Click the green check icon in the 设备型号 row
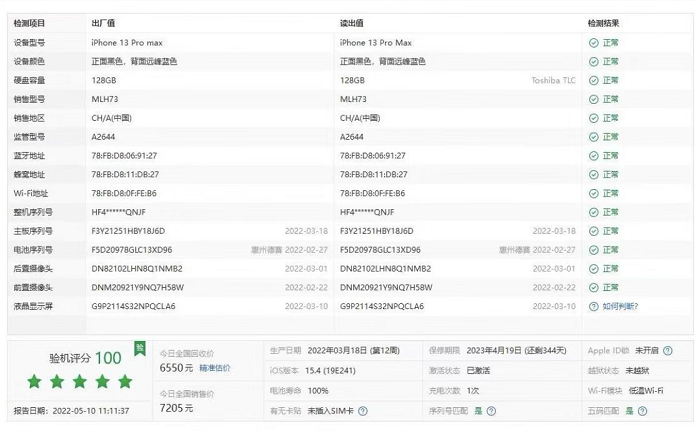Viewport: 696px width, 434px height. click(x=593, y=43)
